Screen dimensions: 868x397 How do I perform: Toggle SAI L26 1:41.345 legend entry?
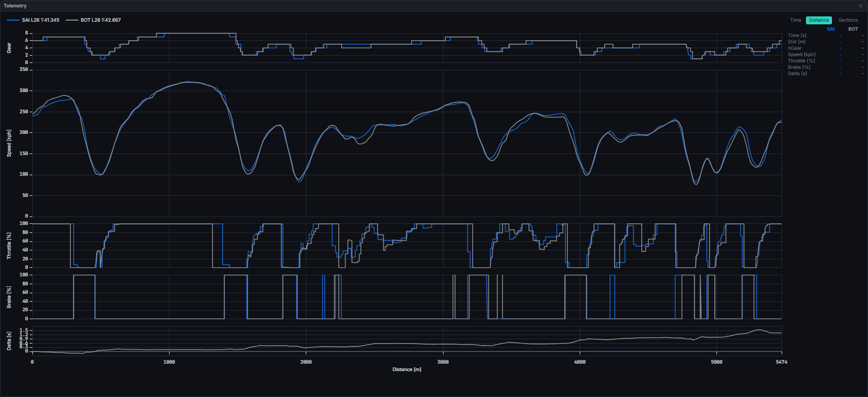33,20
